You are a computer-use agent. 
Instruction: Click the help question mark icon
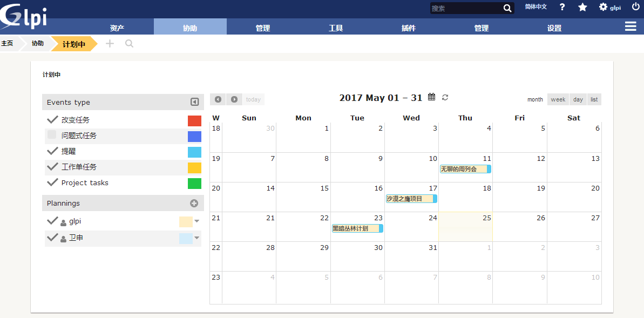click(x=562, y=7)
